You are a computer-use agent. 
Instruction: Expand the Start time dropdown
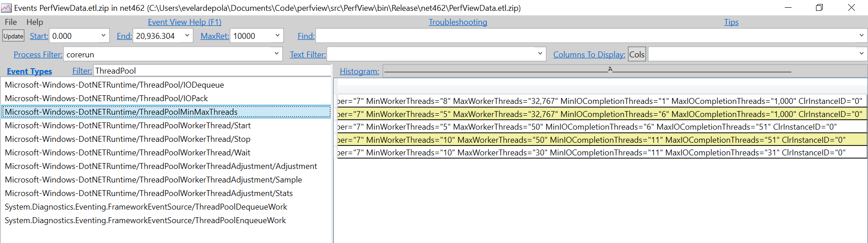[103, 35]
